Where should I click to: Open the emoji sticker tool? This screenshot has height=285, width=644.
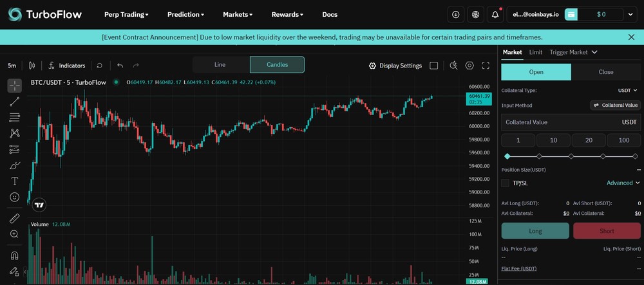14,198
